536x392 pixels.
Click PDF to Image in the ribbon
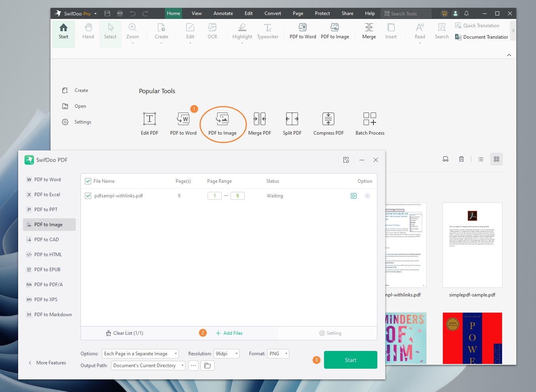coord(335,32)
